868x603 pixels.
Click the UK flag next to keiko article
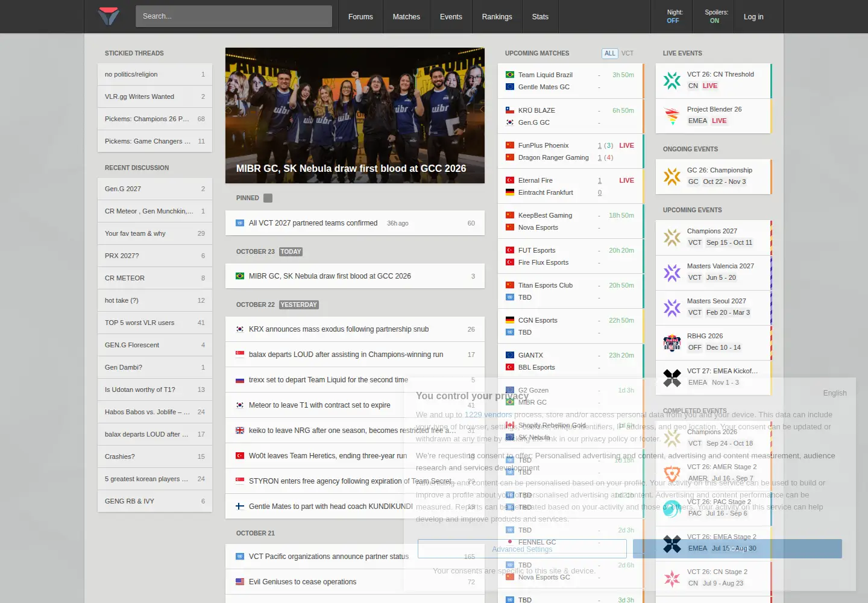click(x=240, y=431)
